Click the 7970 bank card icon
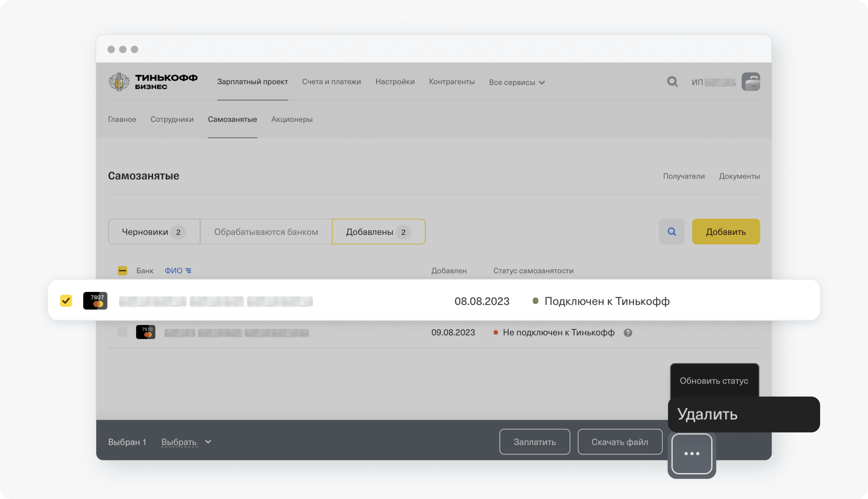 (x=145, y=332)
